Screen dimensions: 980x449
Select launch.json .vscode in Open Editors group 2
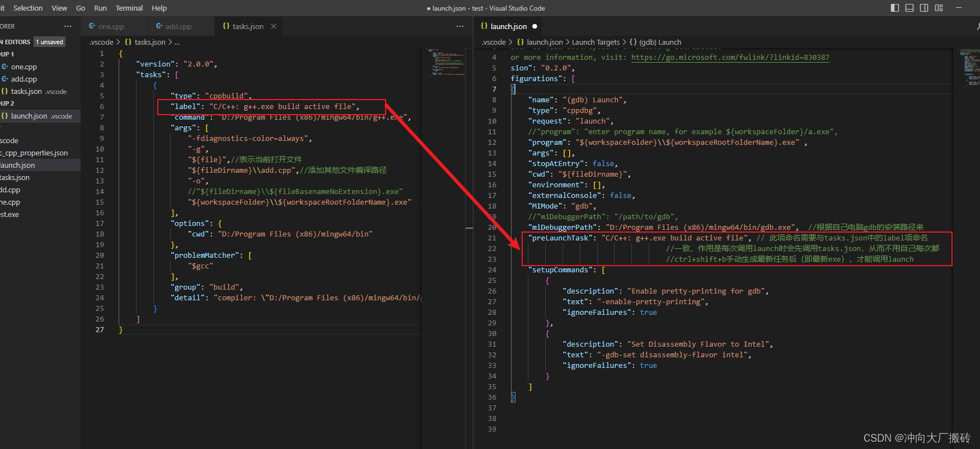point(40,116)
